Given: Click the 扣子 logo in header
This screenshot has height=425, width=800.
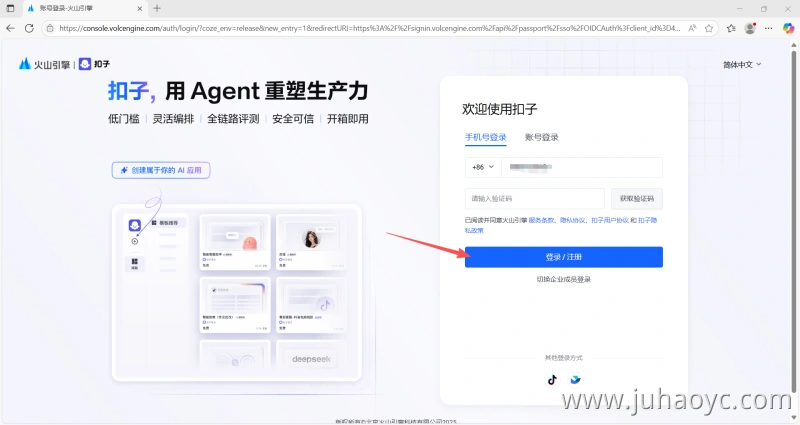Looking at the screenshot, I should point(94,64).
